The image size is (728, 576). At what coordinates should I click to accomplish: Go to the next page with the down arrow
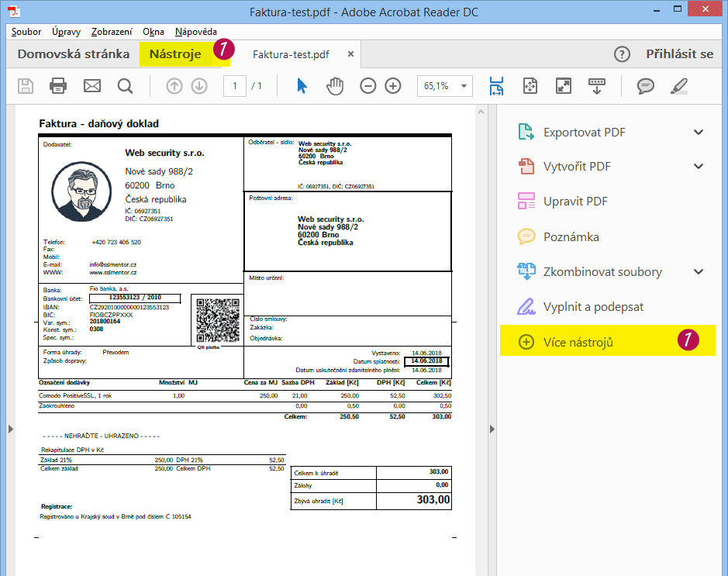tap(200, 86)
